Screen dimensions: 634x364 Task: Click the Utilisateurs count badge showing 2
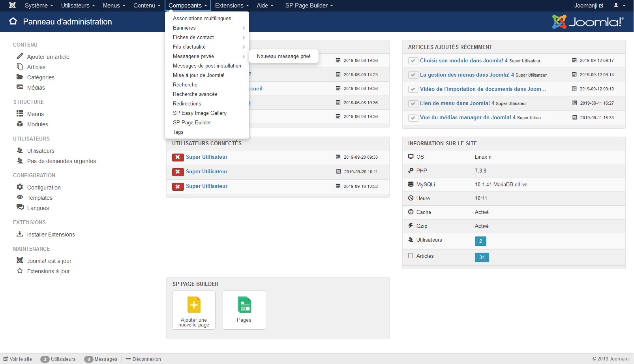480,241
